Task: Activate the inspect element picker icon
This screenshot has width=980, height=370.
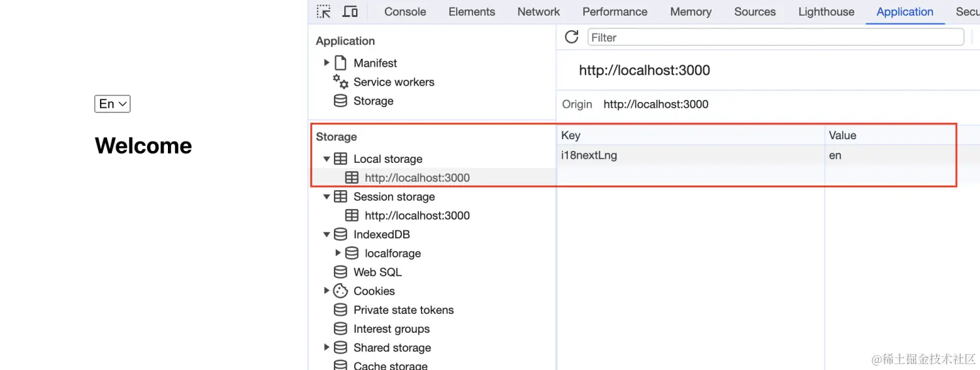Action: click(323, 12)
